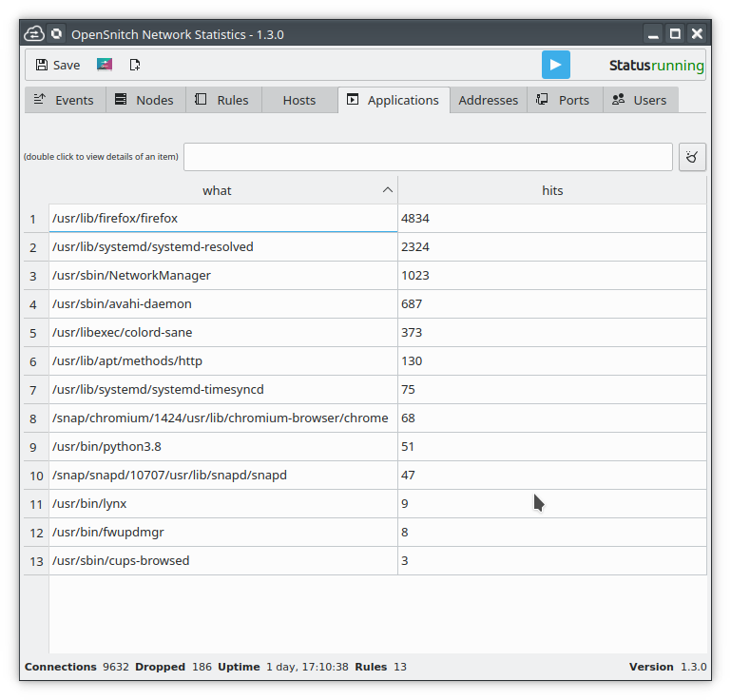This screenshot has width=731, height=700.
Task: Sort by the 'hits' column header
Action: click(552, 190)
